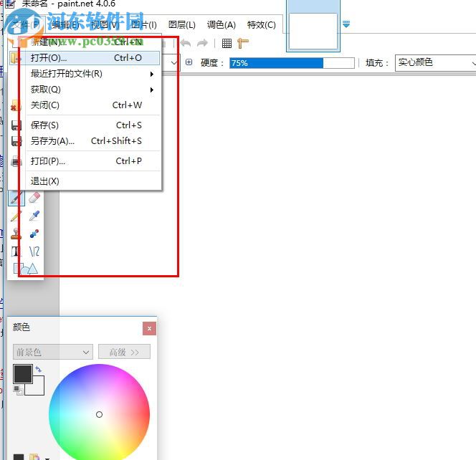
Task: Swap primary and secondary colors
Action: click(x=39, y=369)
